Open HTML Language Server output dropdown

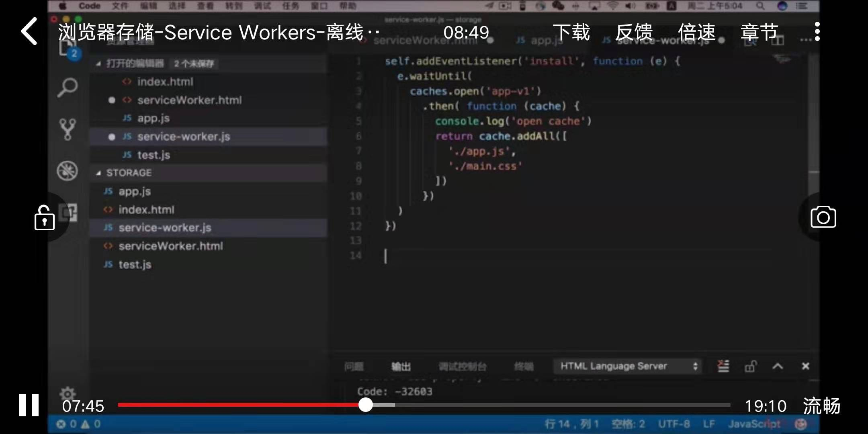click(x=627, y=366)
